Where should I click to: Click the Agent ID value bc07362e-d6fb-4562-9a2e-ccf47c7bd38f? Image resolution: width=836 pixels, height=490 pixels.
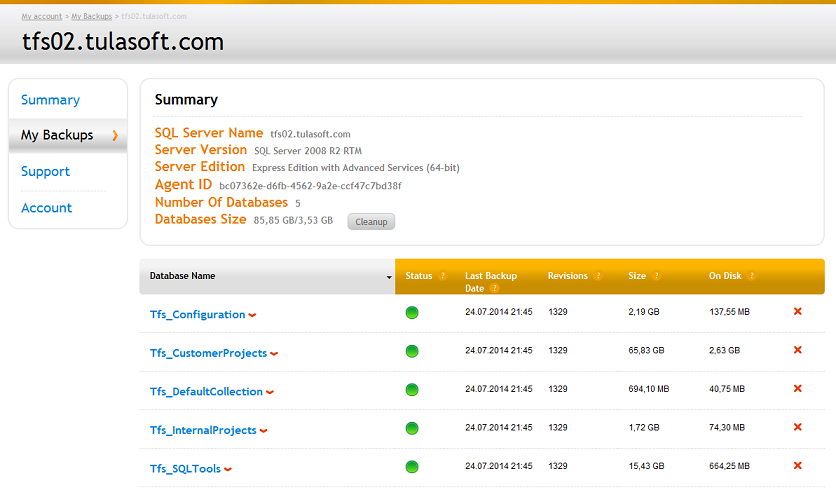[x=310, y=186]
